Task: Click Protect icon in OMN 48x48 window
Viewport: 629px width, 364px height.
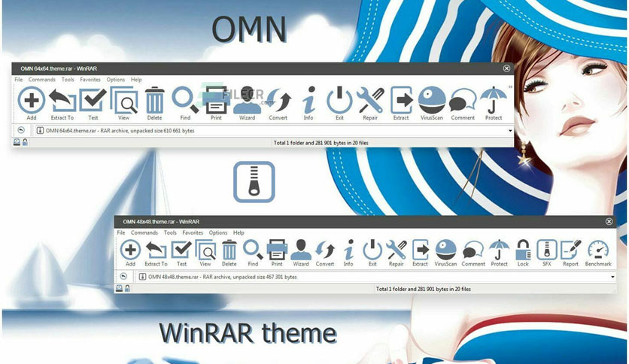Action: click(x=500, y=250)
